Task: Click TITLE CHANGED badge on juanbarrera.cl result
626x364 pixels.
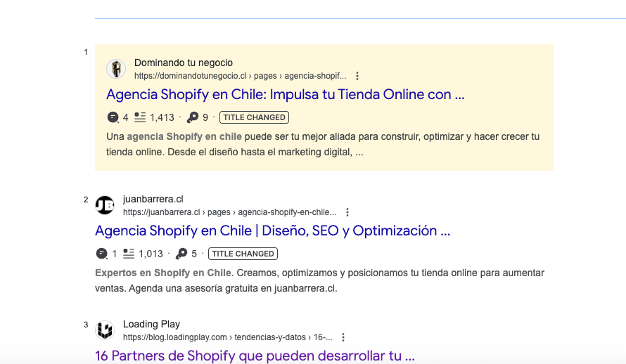Action: (243, 254)
